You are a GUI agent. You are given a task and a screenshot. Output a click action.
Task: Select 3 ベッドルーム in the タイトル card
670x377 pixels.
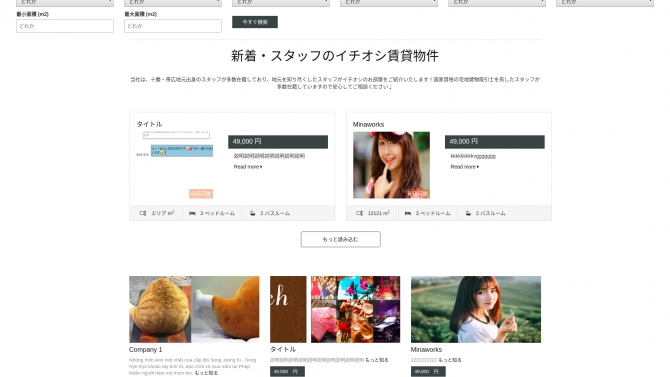(x=217, y=213)
